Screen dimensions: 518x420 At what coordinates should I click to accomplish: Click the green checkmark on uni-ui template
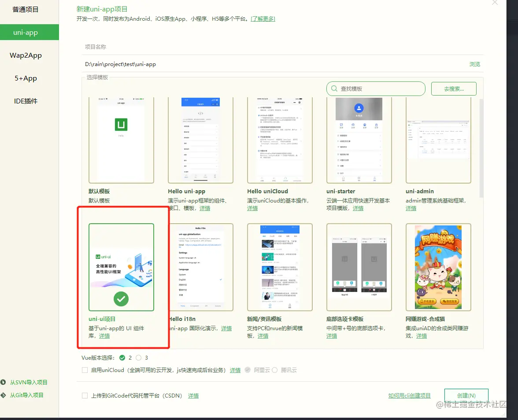(x=121, y=299)
